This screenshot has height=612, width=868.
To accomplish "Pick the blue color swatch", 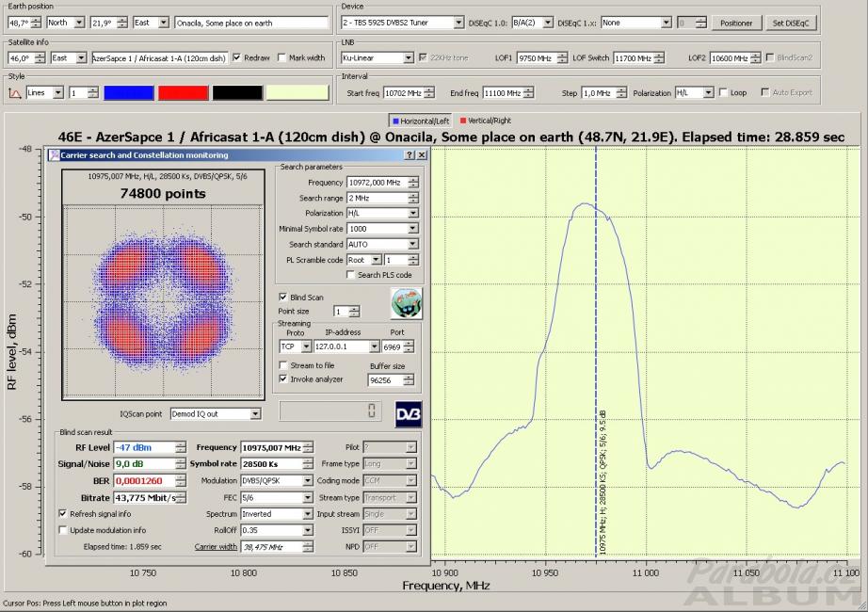I will pos(128,93).
